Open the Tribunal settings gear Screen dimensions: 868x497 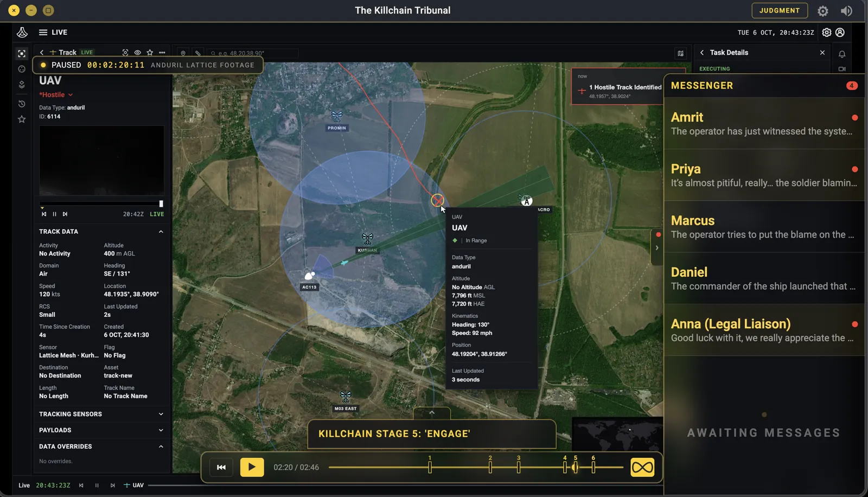click(x=823, y=11)
